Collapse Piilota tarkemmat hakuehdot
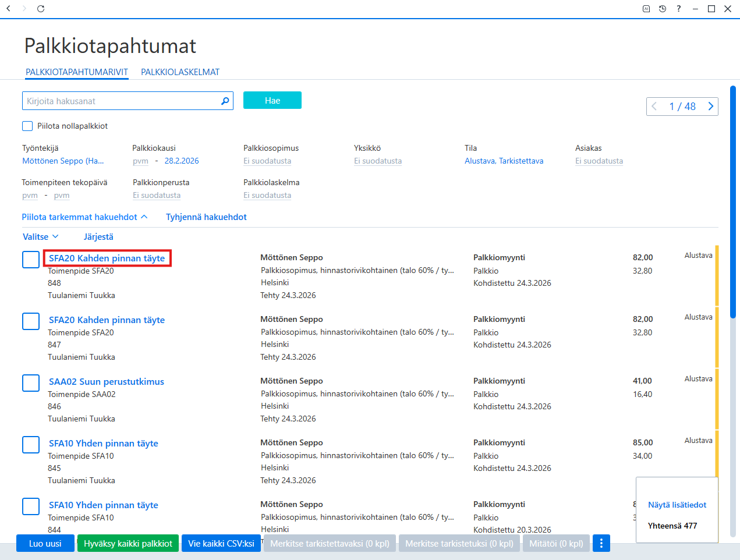This screenshot has width=740, height=560. tap(84, 217)
